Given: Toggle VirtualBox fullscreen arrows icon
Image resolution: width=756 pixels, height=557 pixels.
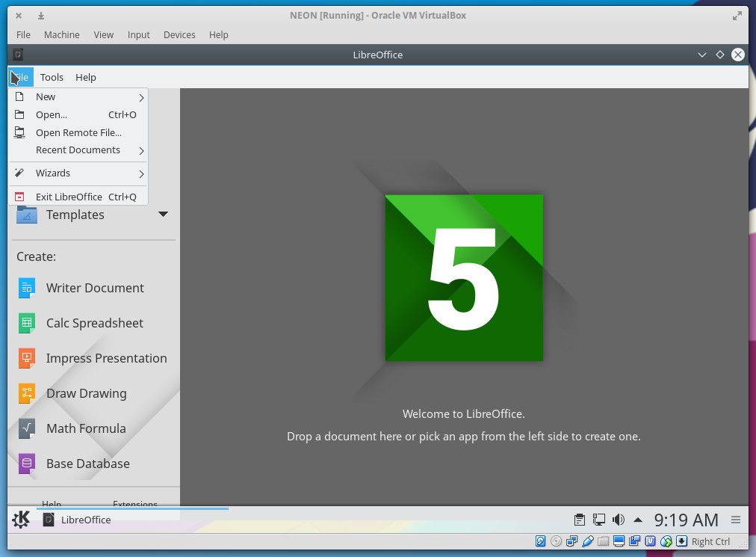Looking at the screenshot, I should (x=737, y=16).
